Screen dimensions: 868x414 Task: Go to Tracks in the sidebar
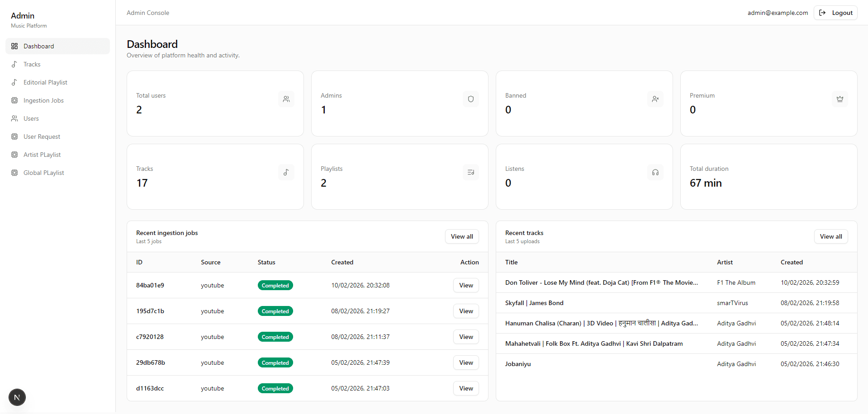[x=57, y=64]
